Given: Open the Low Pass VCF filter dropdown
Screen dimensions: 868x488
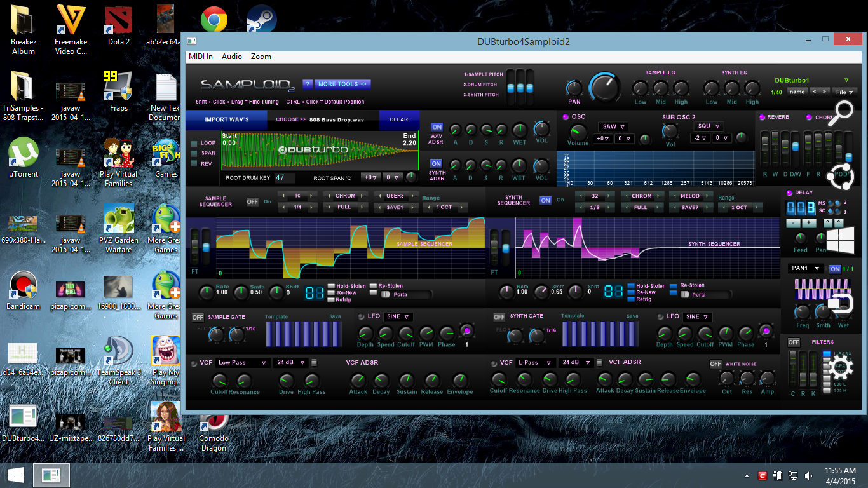Looking at the screenshot, I should coord(243,363).
